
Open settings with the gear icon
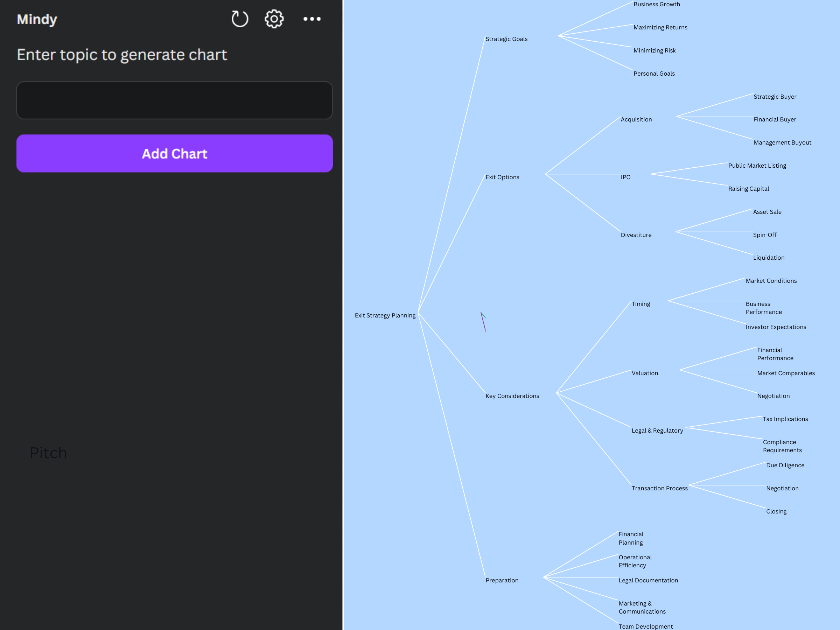[274, 19]
